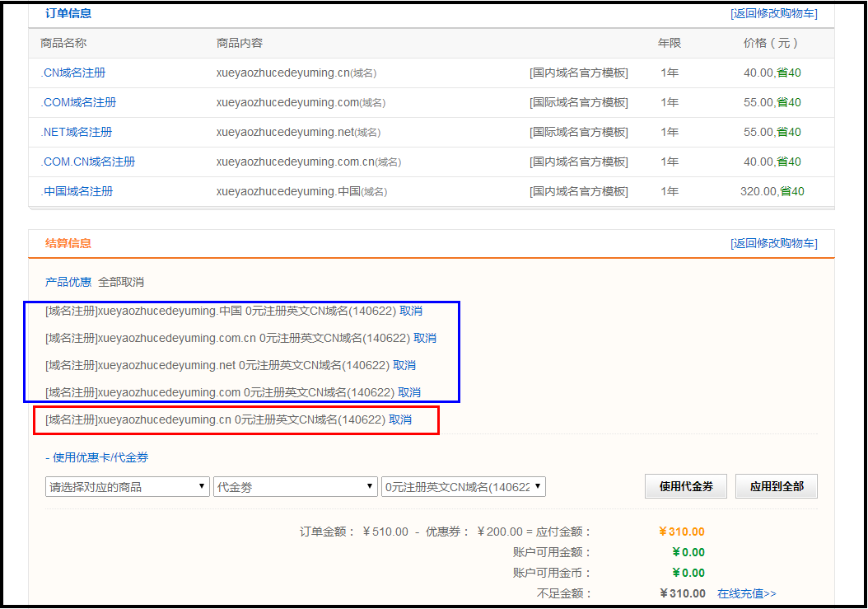
Task: Click 返回修改购物车 link in 结算信息 header
Action: [x=773, y=243]
